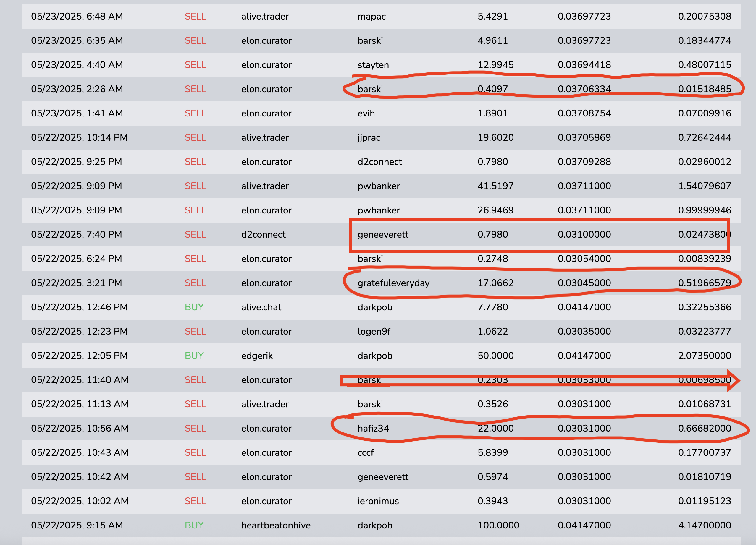Click total 0.51966579

pyautogui.click(x=704, y=283)
